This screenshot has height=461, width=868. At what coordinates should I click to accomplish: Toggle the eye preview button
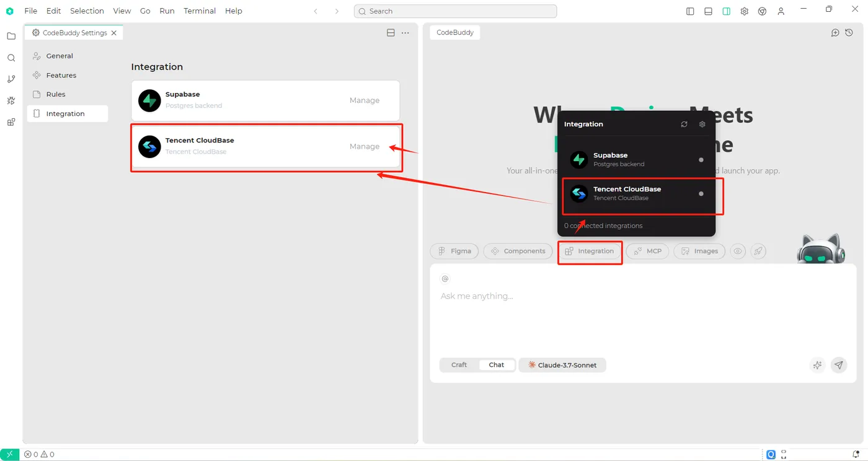(x=738, y=251)
